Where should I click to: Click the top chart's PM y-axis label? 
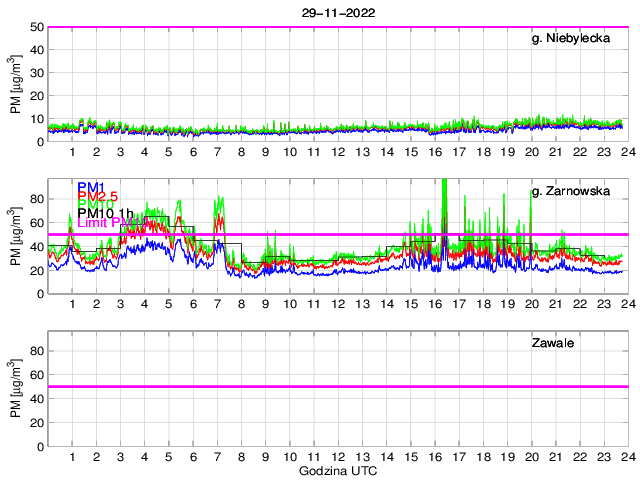16,85
